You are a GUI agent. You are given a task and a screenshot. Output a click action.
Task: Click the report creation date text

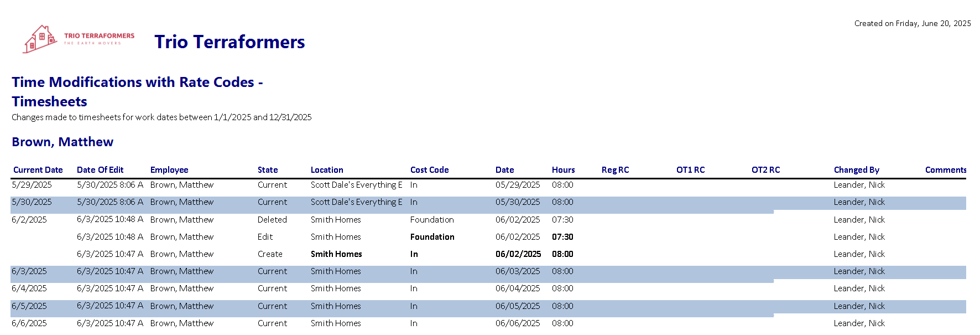click(912, 23)
